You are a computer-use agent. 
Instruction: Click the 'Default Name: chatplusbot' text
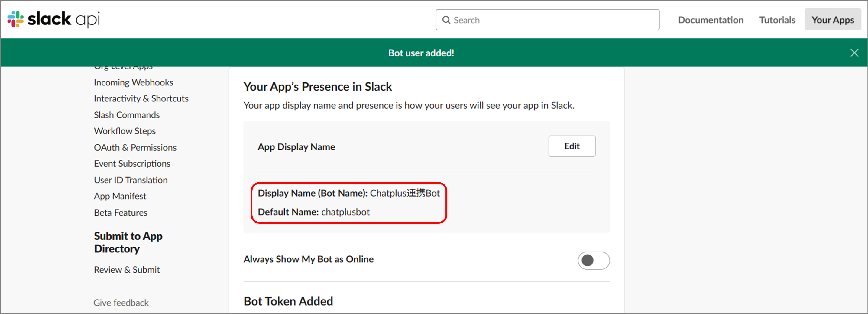(x=314, y=212)
